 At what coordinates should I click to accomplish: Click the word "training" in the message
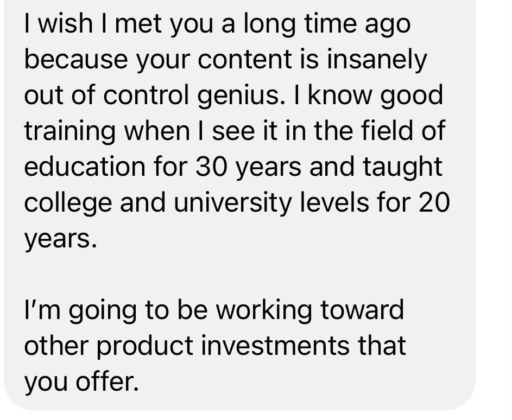click(x=69, y=132)
